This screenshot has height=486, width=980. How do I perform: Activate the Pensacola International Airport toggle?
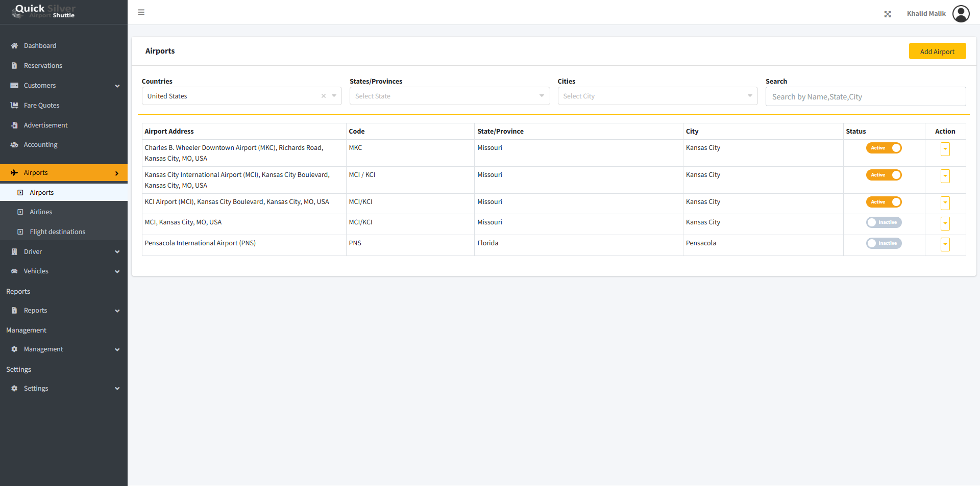point(884,243)
